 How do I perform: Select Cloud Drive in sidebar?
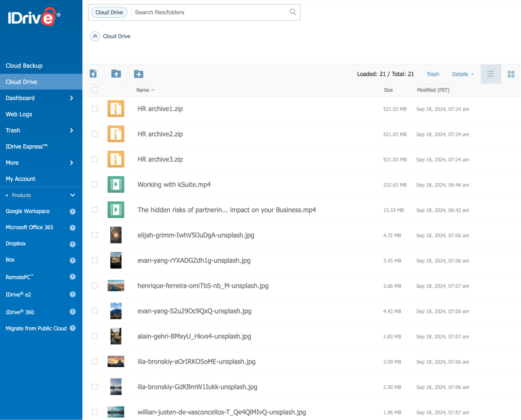(x=41, y=82)
